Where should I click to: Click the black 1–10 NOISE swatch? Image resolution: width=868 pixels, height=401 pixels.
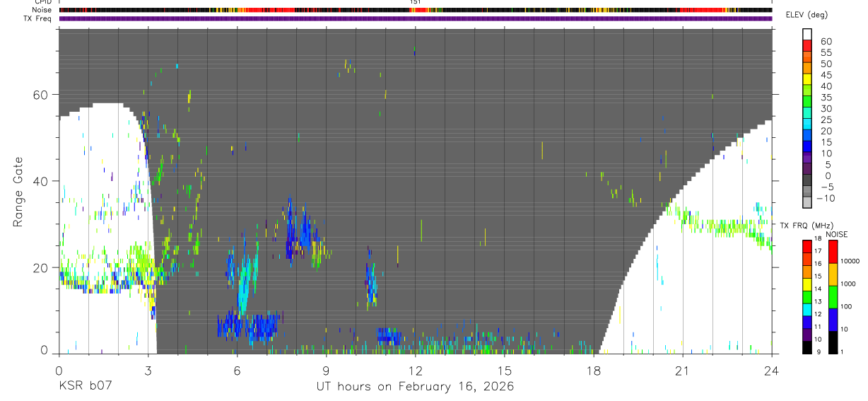[833, 341]
